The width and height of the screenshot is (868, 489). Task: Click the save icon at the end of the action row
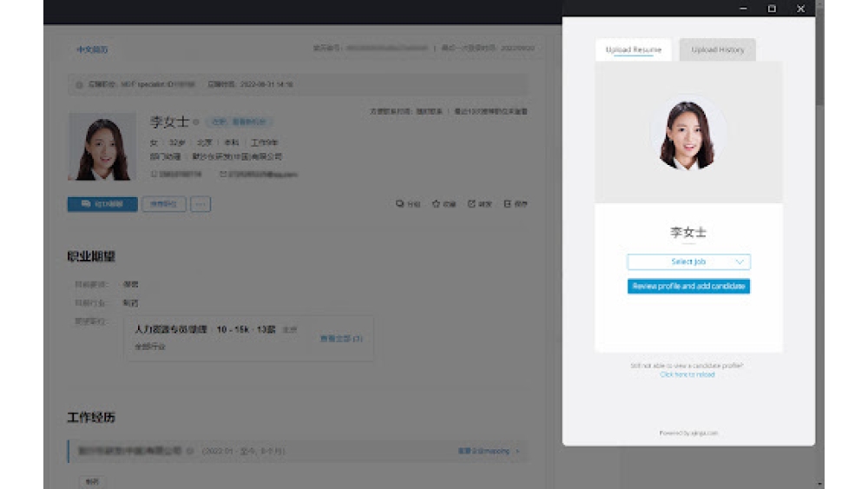pyautogui.click(x=508, y=204)
